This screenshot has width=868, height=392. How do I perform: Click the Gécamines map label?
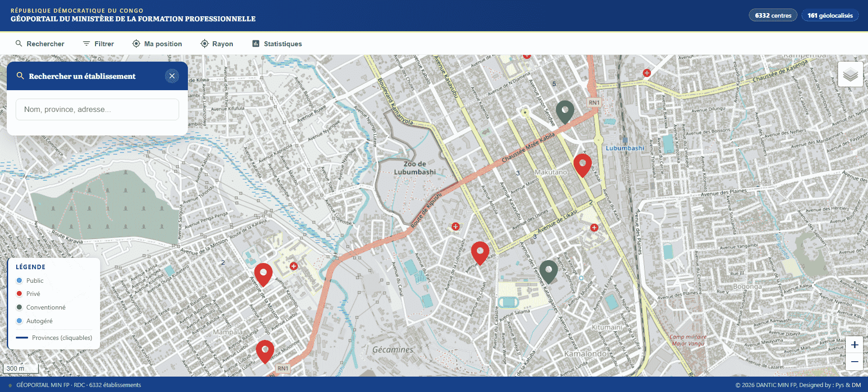[393, 350]
